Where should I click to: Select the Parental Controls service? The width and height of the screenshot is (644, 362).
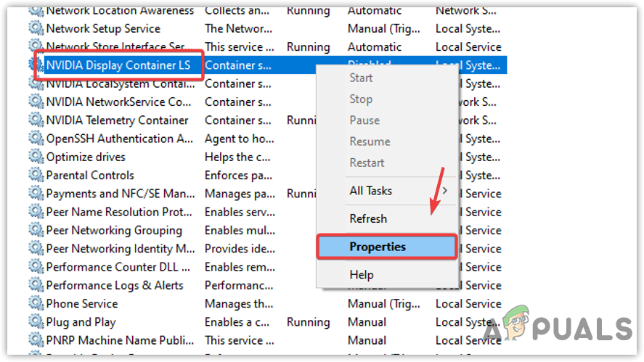pos(90,176)
